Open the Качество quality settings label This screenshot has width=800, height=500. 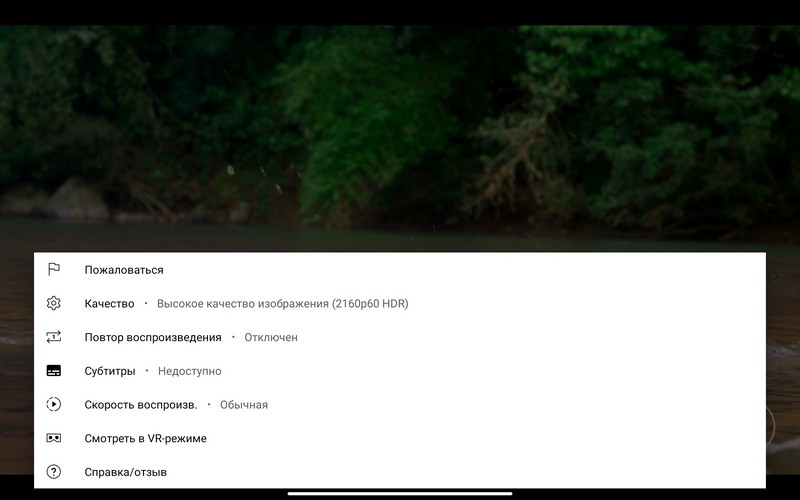(x=109, y=304)
